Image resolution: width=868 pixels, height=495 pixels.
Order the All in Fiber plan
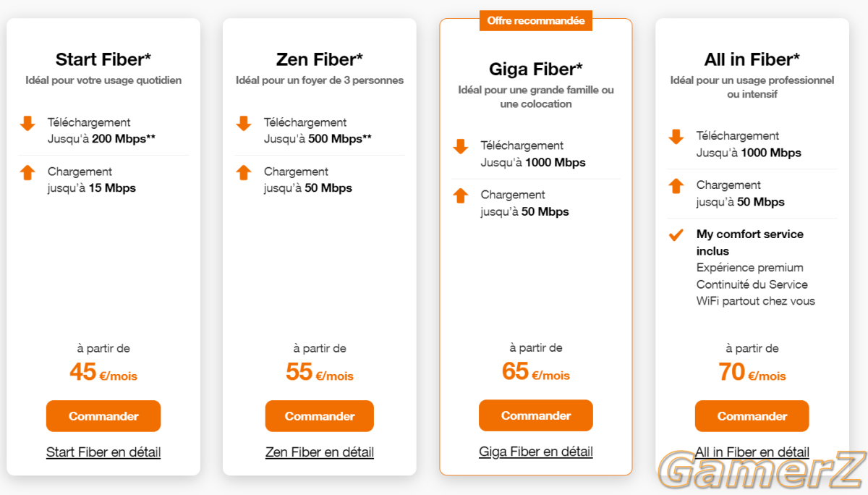(752, 416)
